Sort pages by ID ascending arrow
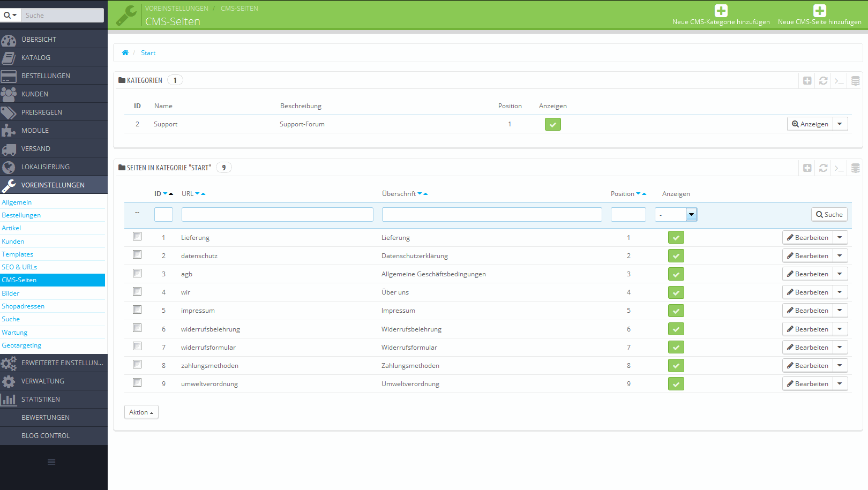The width and height of the screenshot is (868, 490). pyautogui.click(x=171, y=194)
